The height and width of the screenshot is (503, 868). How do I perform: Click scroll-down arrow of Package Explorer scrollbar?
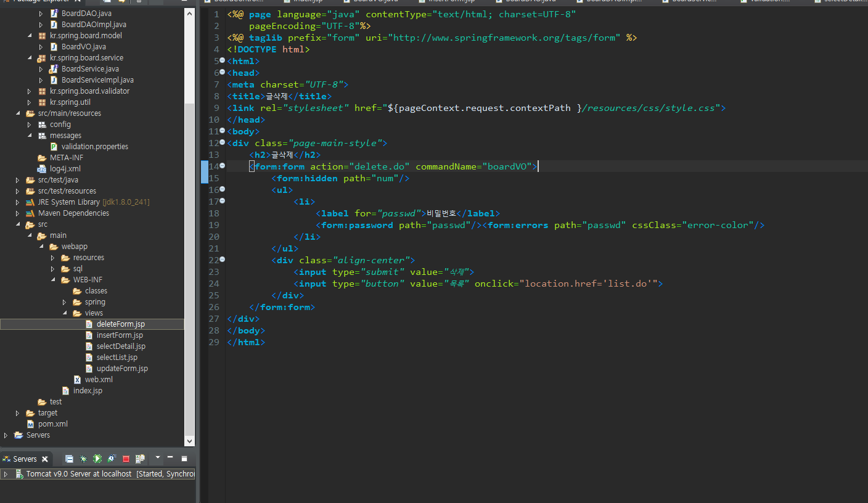click(x=190, y=441)
